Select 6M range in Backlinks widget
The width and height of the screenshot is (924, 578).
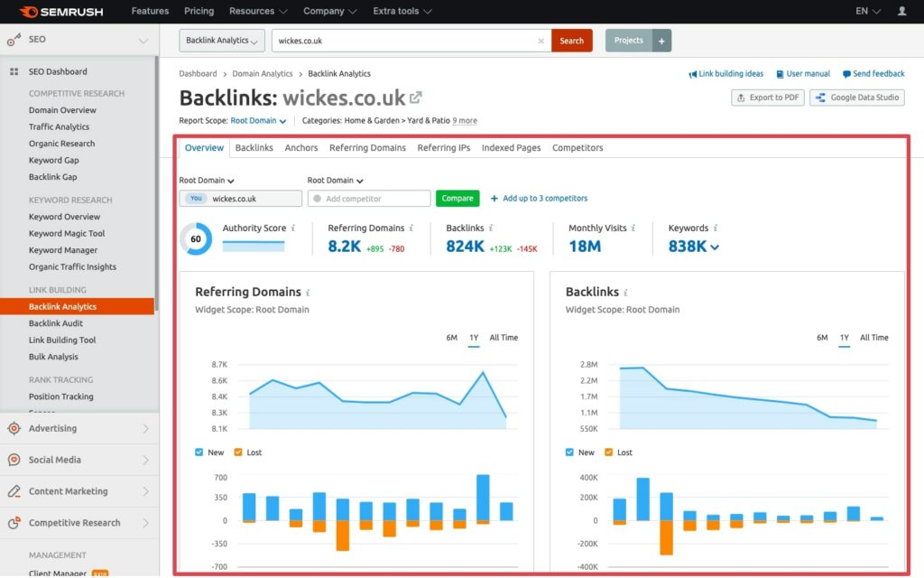822,338
